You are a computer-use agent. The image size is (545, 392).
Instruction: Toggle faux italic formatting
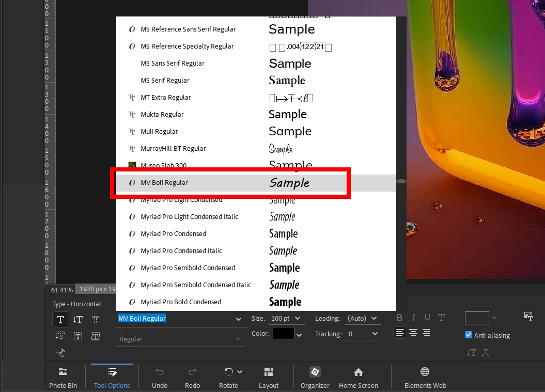pyautogui.click(x=413, y=318)
